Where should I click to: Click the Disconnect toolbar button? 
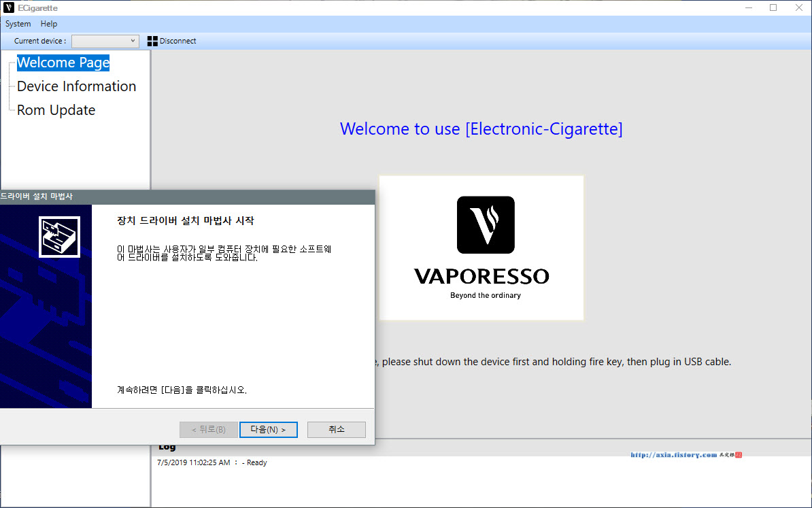click(x=172, y=41)
